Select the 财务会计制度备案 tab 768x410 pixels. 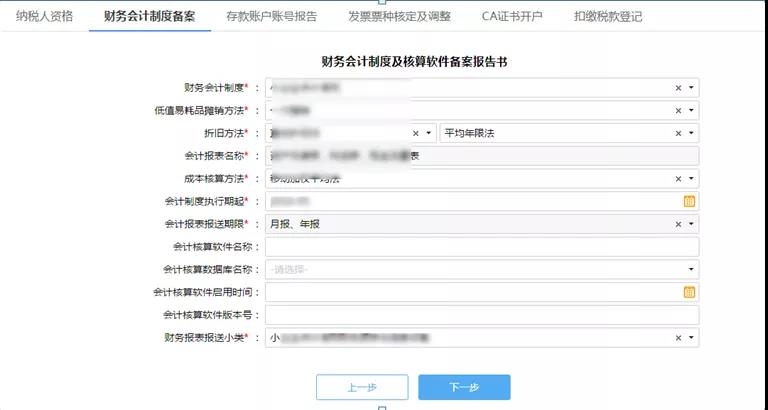coord(149,16)
